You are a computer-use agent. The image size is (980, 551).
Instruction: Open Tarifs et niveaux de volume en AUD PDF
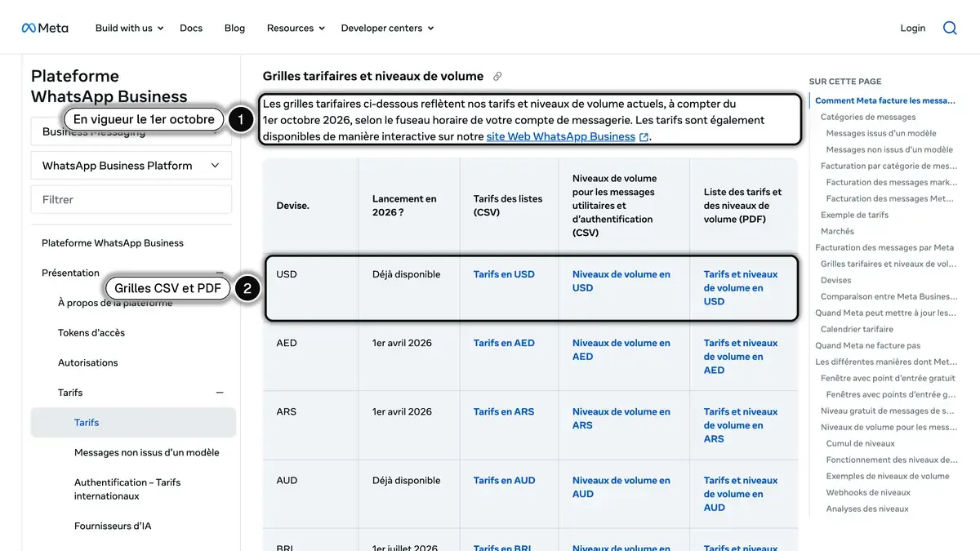click(x=741, y=493)
